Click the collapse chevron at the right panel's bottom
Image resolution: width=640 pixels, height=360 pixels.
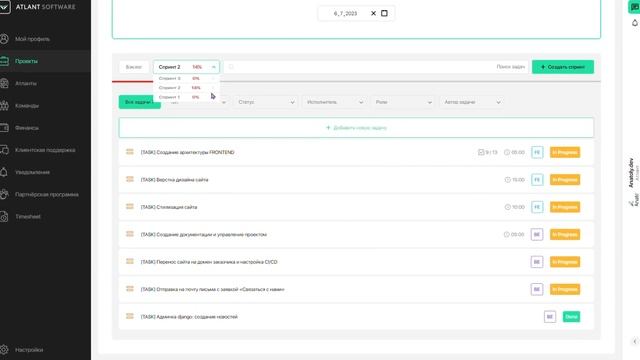(635, 341)
